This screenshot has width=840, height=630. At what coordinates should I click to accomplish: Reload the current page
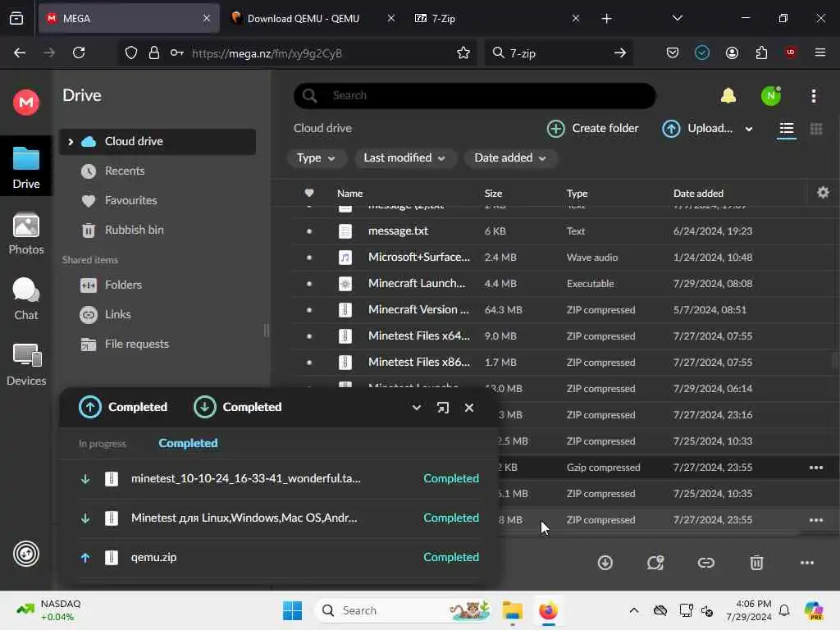[79, 52]
